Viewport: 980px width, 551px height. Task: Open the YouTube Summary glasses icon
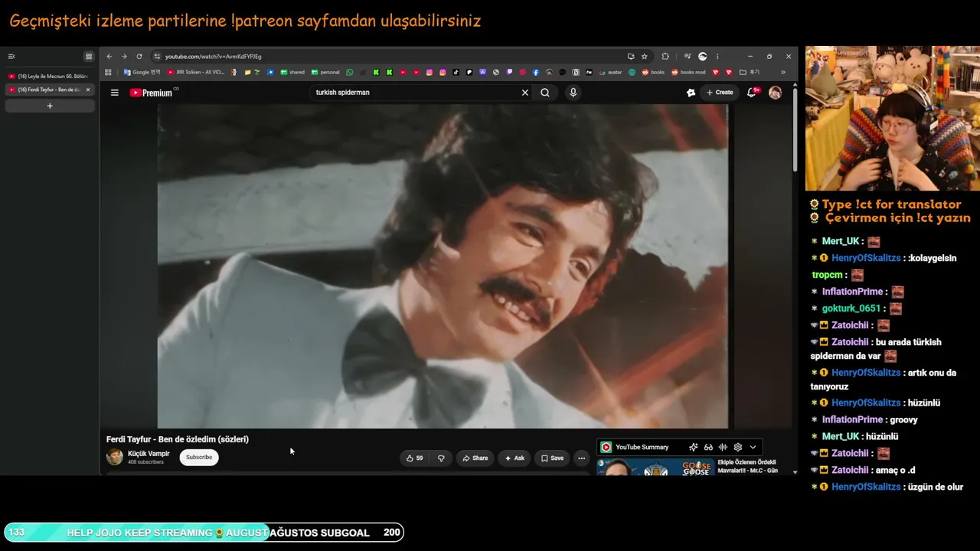708,447
